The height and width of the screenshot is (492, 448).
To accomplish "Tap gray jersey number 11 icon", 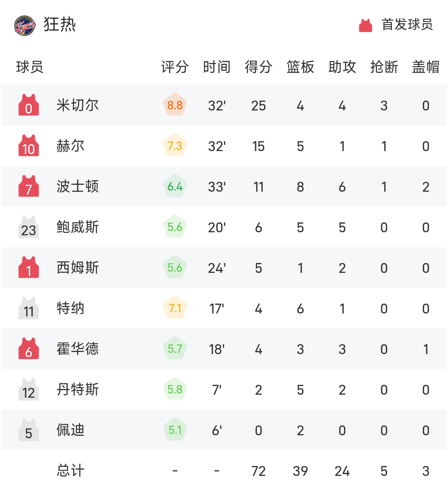I will pyautogui.click(x=29, y=308).
